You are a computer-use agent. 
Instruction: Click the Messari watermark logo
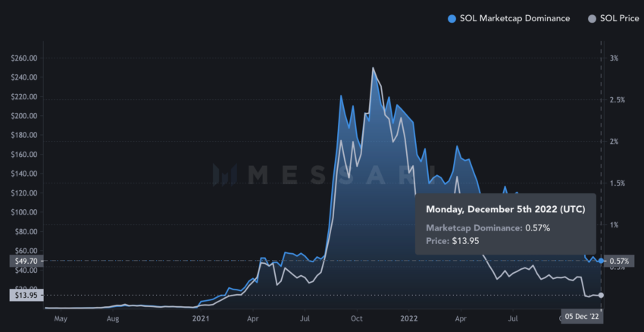point(225,174)
